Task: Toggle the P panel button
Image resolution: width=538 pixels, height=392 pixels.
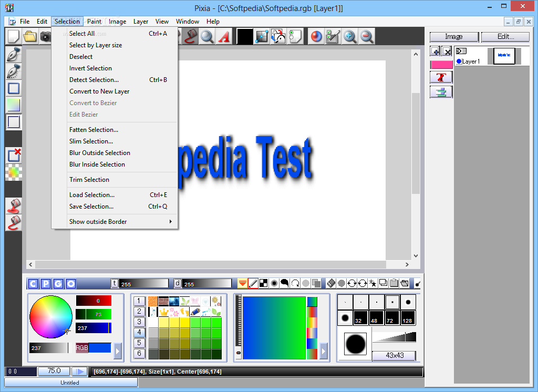Action: click(x=46, y=284)
